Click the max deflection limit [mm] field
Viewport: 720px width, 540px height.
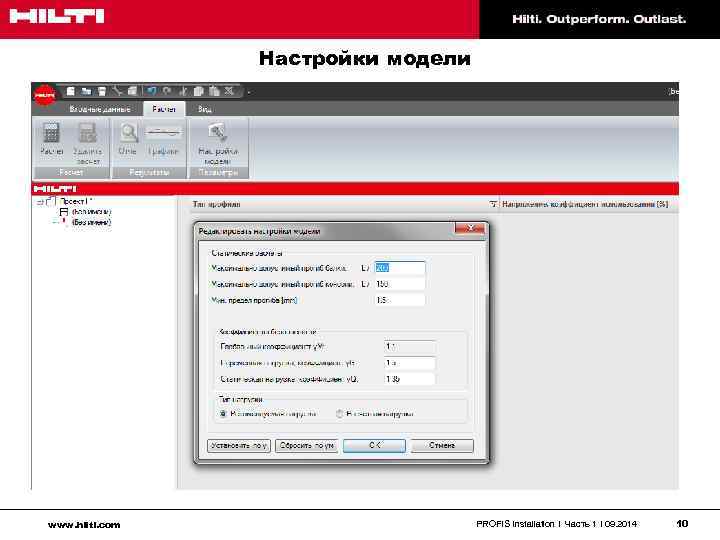coord(399,300)
